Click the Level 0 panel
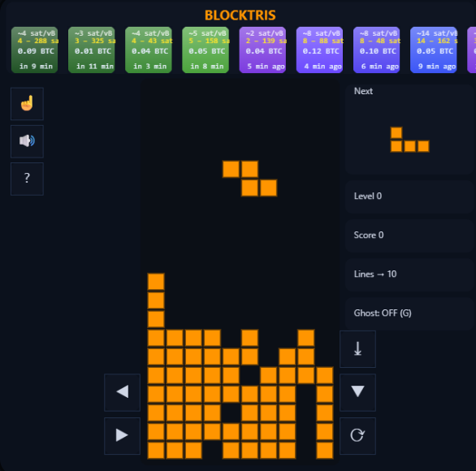Screen dimensions: 476x471 pyautogui.click(x=409, y=197)
